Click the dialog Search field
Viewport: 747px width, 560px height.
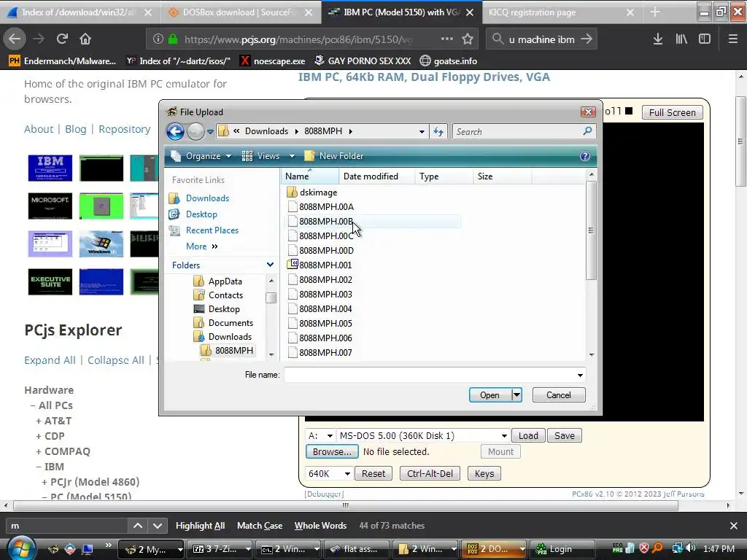(524, 131)
